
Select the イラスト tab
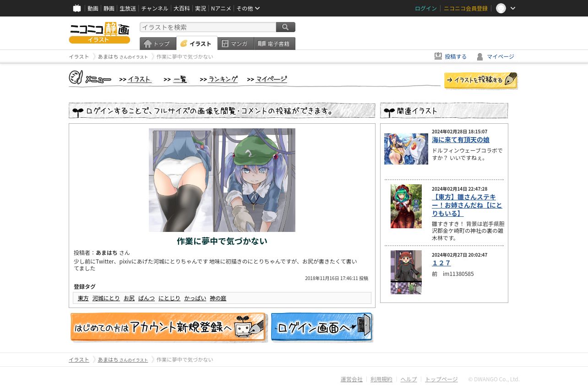pyautogui.click(x=196, y=44)
